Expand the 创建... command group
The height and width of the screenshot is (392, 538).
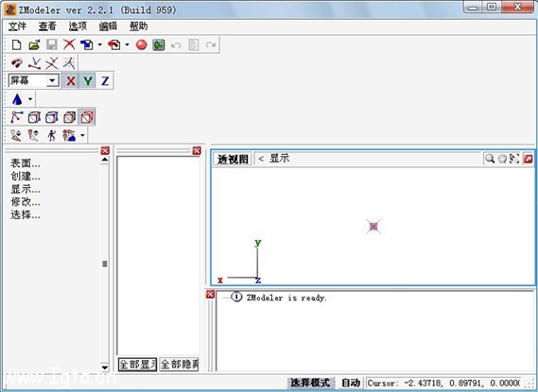click(x=26, y=177)
